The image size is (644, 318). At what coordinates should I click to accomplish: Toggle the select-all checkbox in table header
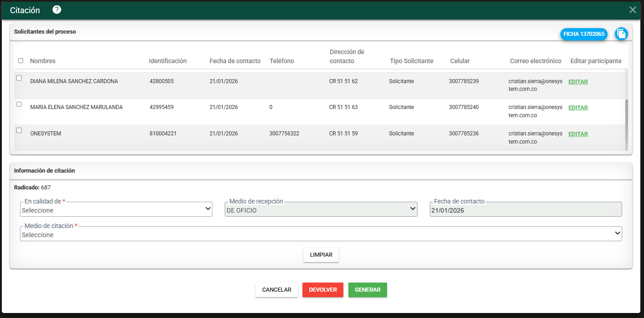[x=20, y=60]
